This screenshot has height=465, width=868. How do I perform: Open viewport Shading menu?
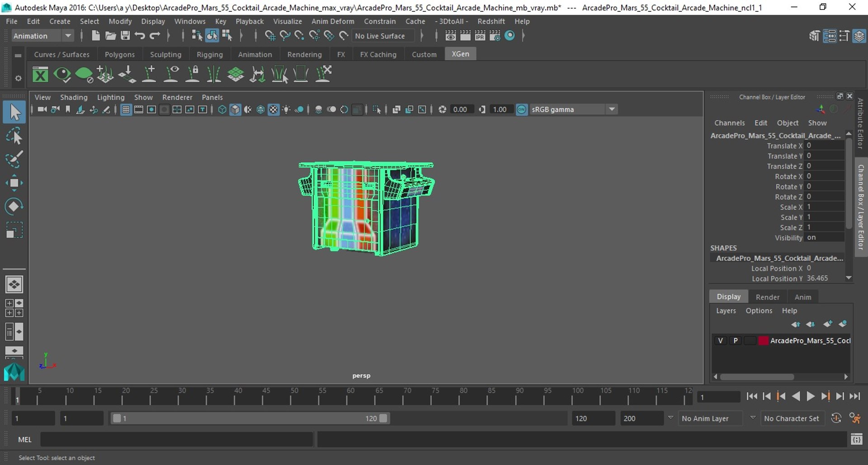(74, 97)
